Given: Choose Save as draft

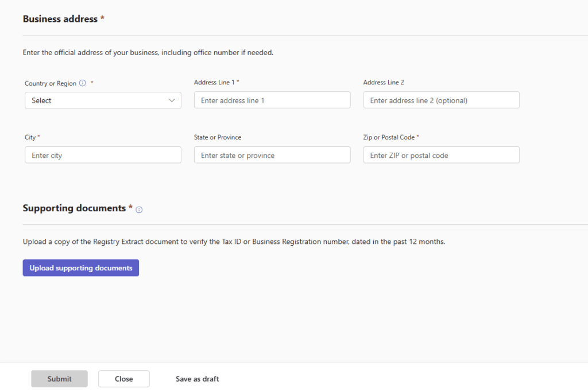Looking at the screenshot, I should coord(197,379).
